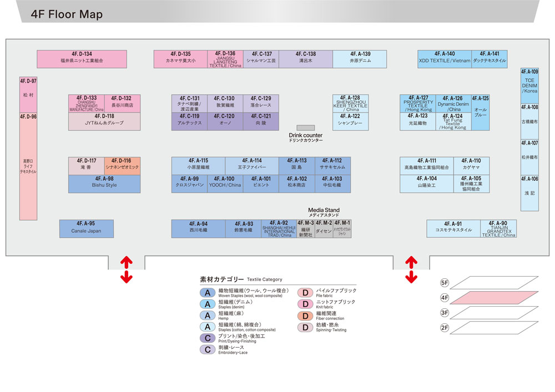Click booth 4F. A-127 Prosperity Textile
This screenshot has height=392, width=555.
pyautogui.click(x=418, y=104)
